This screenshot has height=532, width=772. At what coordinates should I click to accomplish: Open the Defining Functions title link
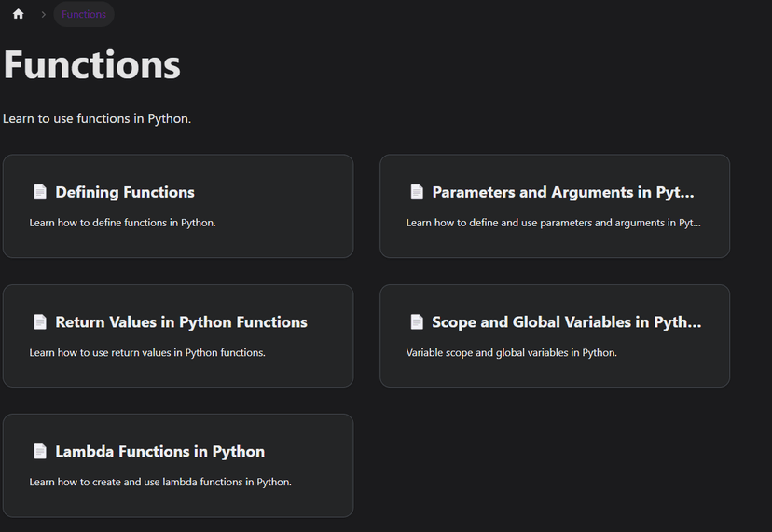[125, 192]
